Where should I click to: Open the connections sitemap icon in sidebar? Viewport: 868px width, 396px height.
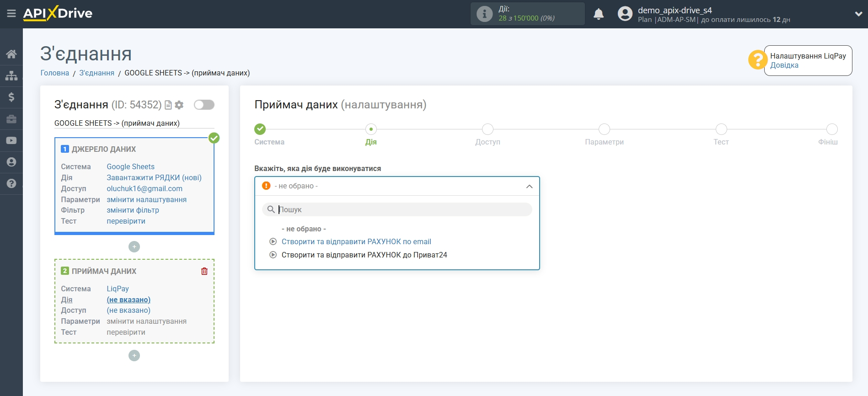point(11,75)
